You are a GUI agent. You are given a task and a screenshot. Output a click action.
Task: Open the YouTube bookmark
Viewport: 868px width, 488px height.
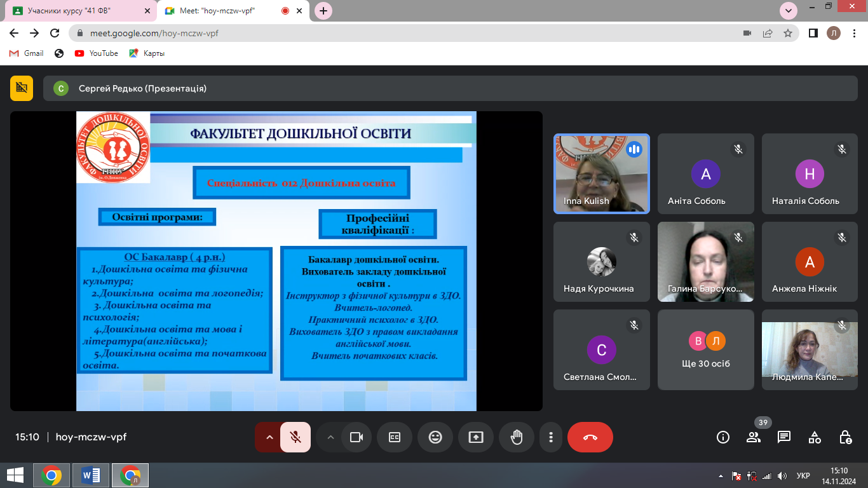coord(97,53)
